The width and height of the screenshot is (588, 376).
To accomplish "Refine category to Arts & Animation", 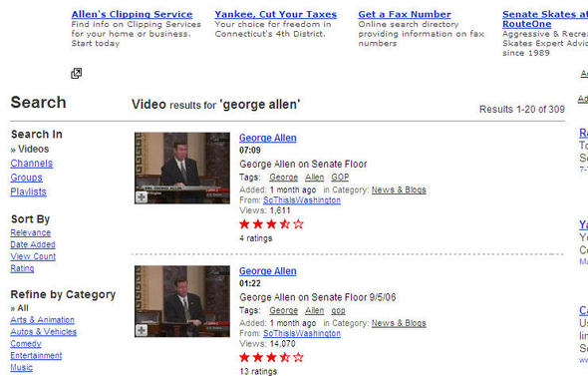I will tap(43, 320).
